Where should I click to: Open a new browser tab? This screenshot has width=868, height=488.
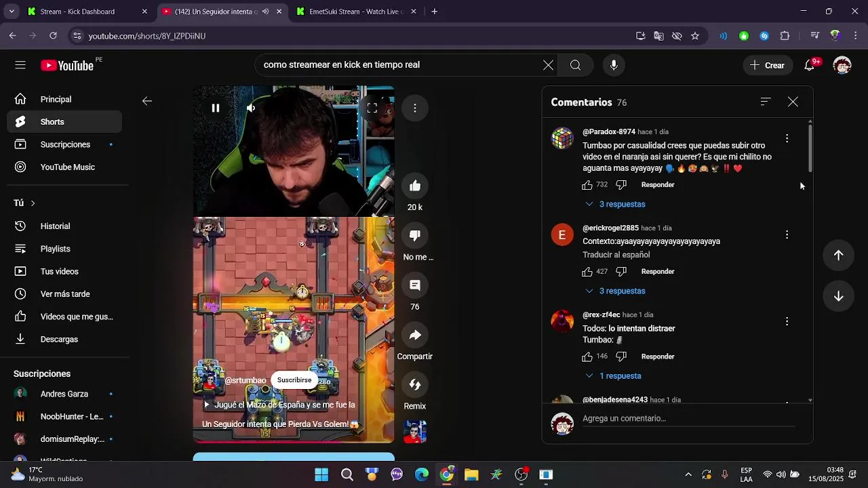(434, 12)
